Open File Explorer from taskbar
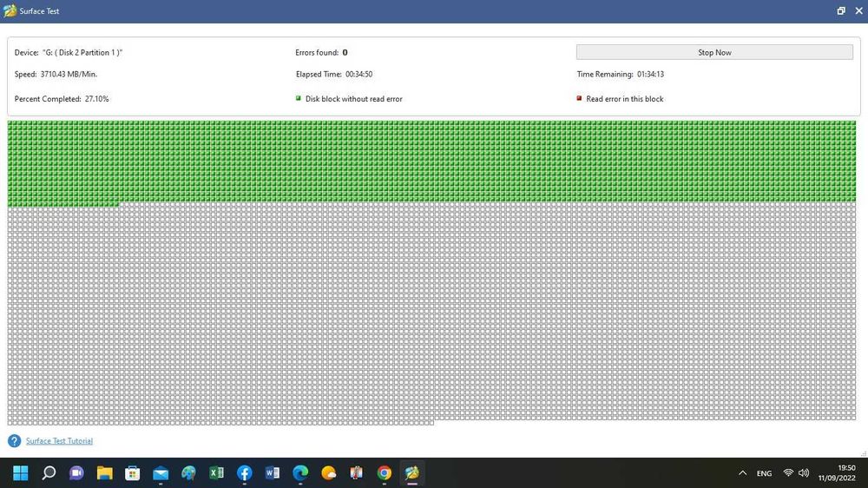The height and width of the screenshot is (488, 868). [105, 473]
